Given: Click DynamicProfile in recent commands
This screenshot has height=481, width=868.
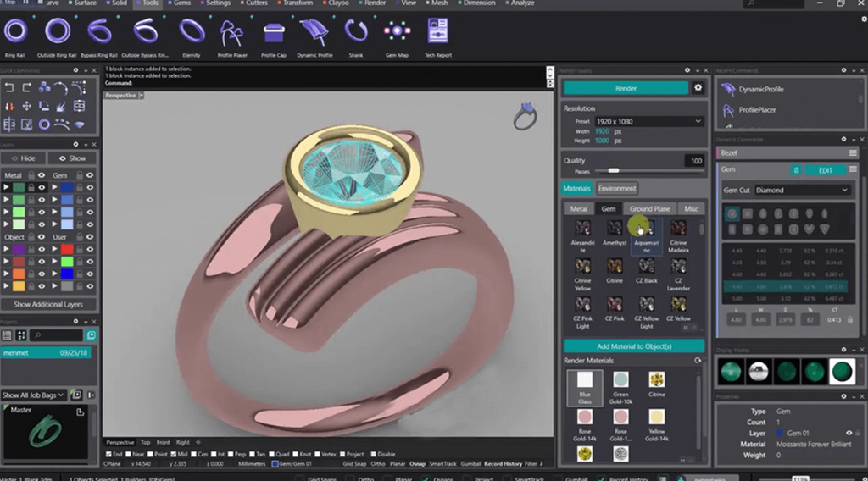Looking at the screenshot, I should pyautogui.click(x=761, y=89).
